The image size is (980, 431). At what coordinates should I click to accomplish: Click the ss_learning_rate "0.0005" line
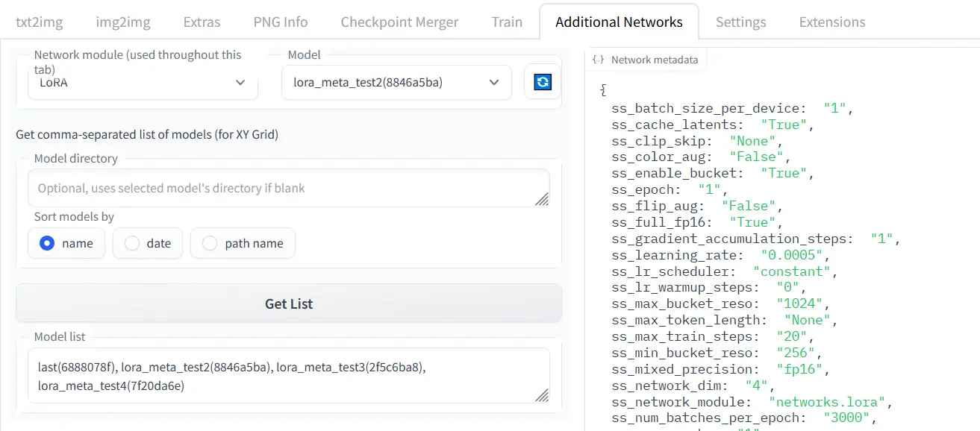click(721, 255)
